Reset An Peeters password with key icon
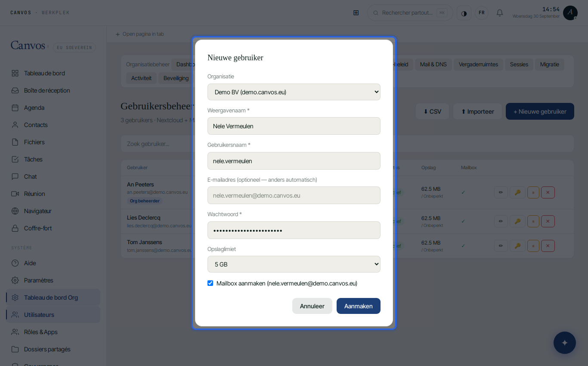 517,192
